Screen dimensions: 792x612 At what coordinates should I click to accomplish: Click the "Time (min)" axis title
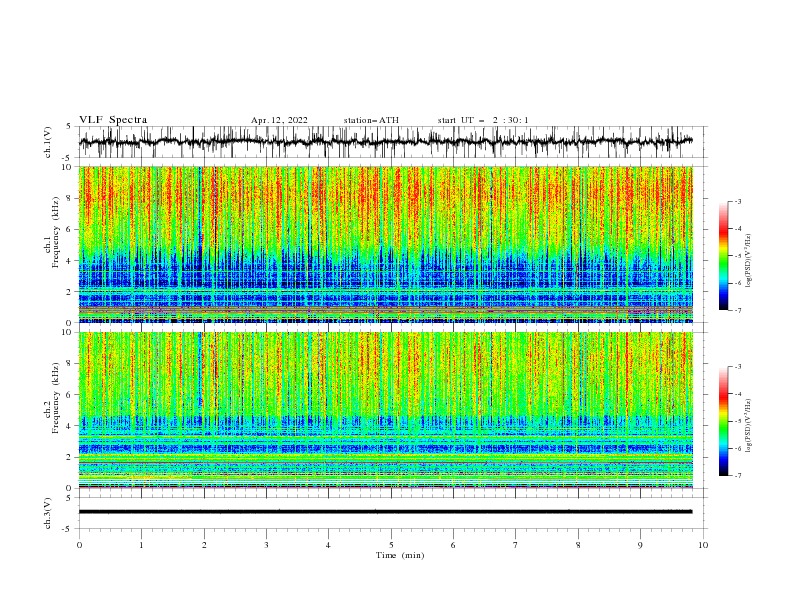pos(400,555)
